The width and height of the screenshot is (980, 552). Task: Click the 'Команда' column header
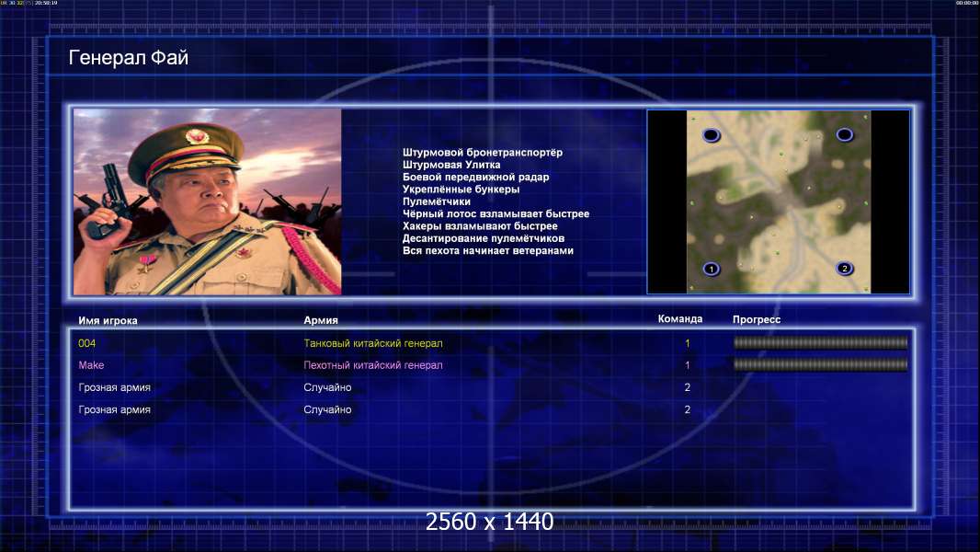680,319
